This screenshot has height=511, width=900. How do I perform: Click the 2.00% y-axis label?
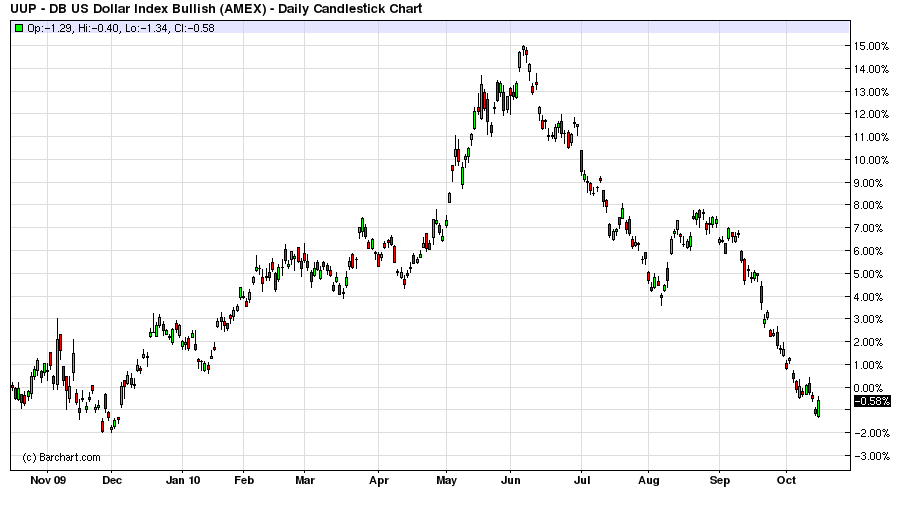(870, 342)
